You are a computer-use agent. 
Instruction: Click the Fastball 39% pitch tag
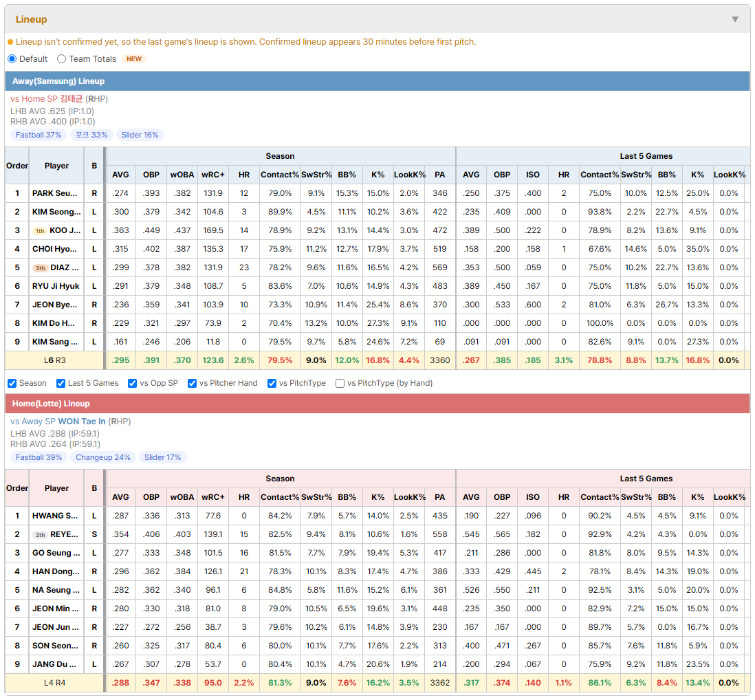(x=39, y=457)
